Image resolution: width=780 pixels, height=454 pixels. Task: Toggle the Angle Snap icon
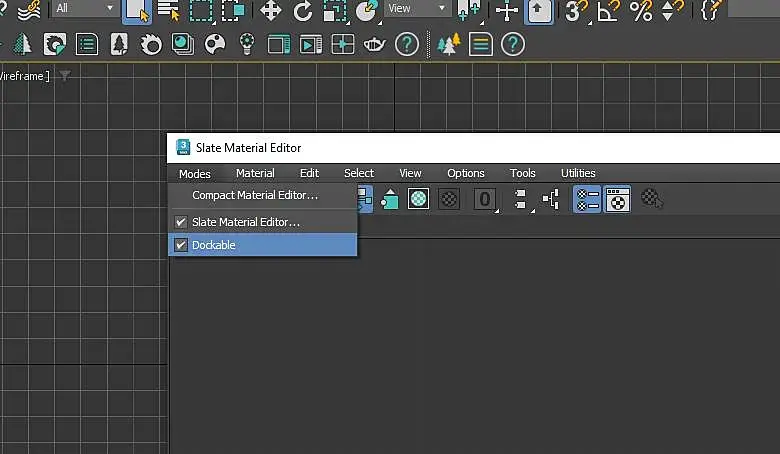point(608,10)
